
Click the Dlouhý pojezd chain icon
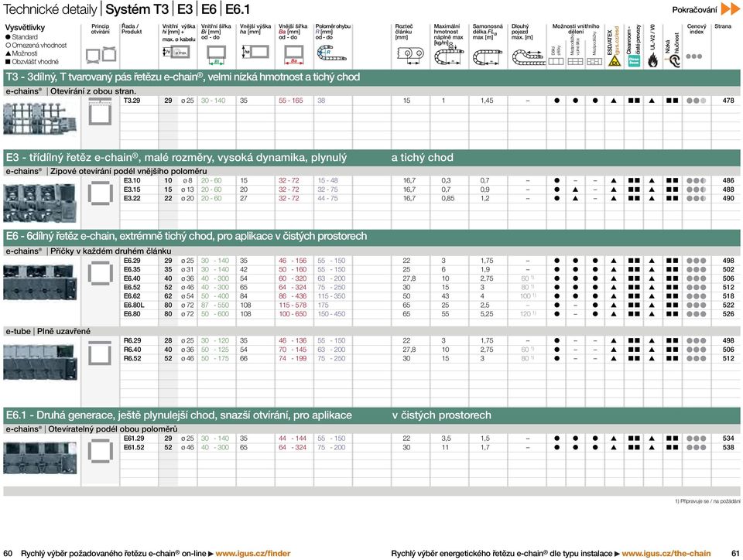pyautogui.click(x=529, y=57)
